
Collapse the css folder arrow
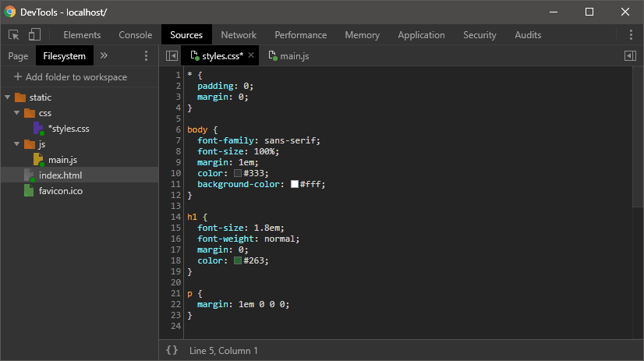point(17,113)
